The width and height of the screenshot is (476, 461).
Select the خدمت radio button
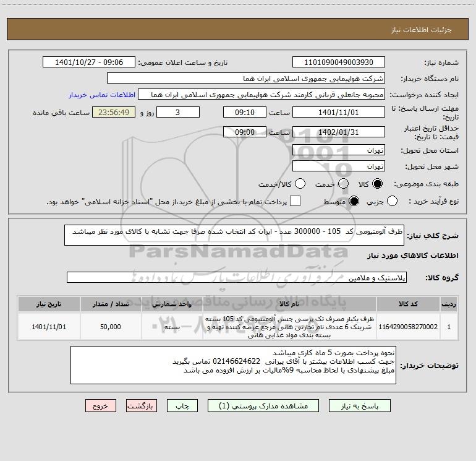343,184
